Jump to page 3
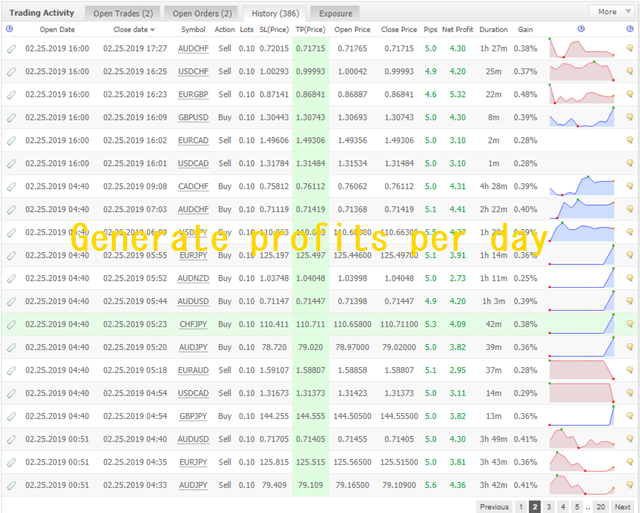The width and height of the screenshot is (640, 513). tap(549, 507)
